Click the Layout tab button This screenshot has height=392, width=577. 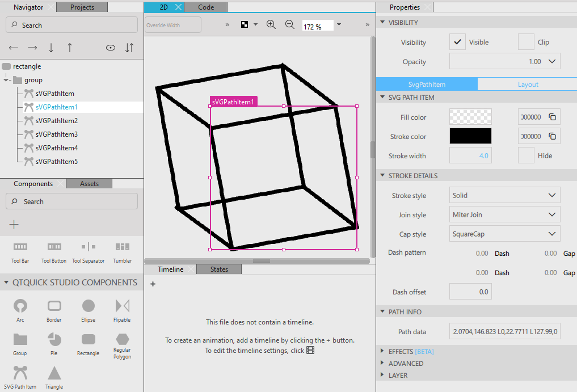click(x=528, y=85)
